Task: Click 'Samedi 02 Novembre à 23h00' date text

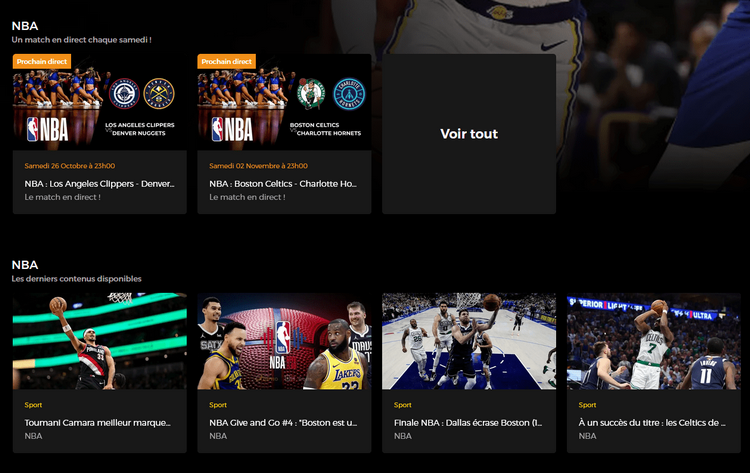Action: [258, 166]
